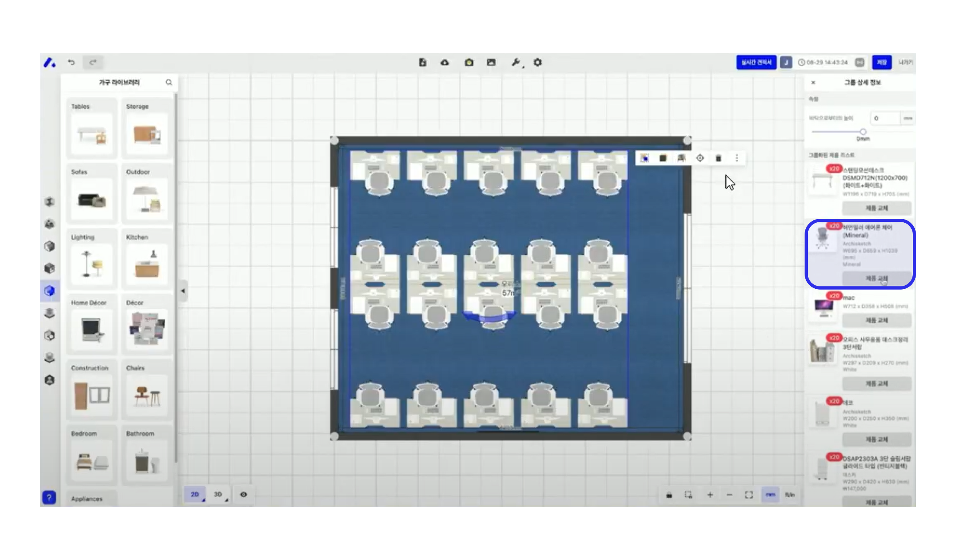Click the Archisketch logo icon
Viewport: 955px width, 560px height.
click(x=49, y=62)
